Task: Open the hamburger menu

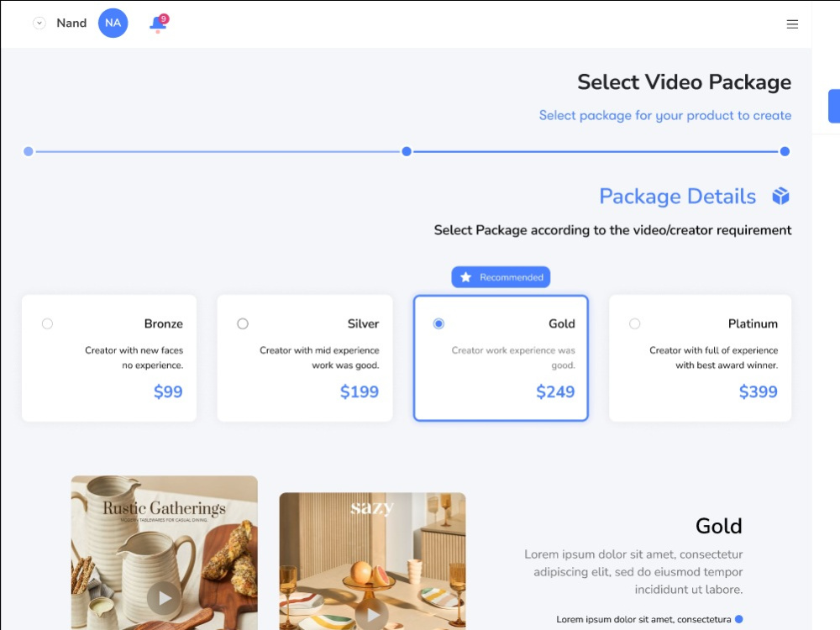Action: [x=792, y=24]
